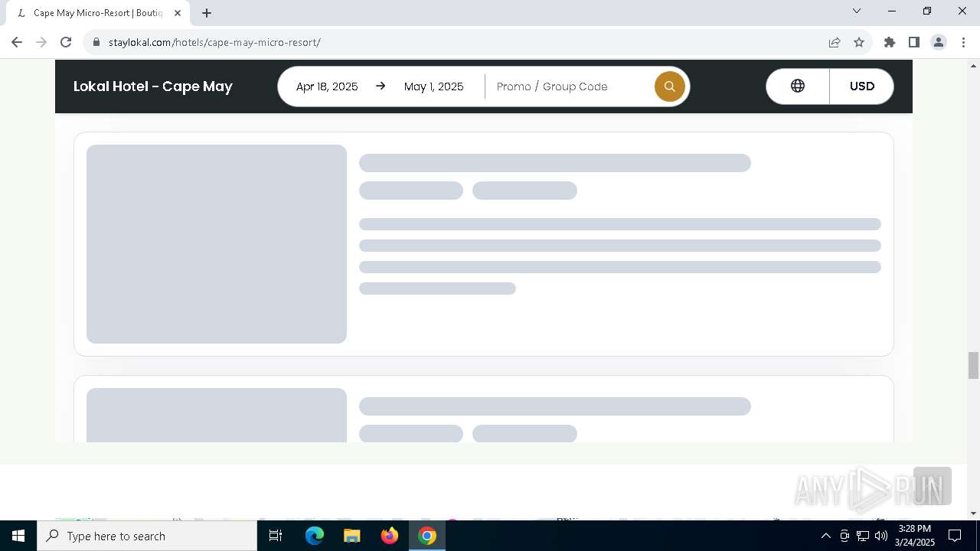Image resolution: width=980 pixels, height=551 pixels.
Task: Open the Extensions puzzle icon
Action: coord(890,42)
